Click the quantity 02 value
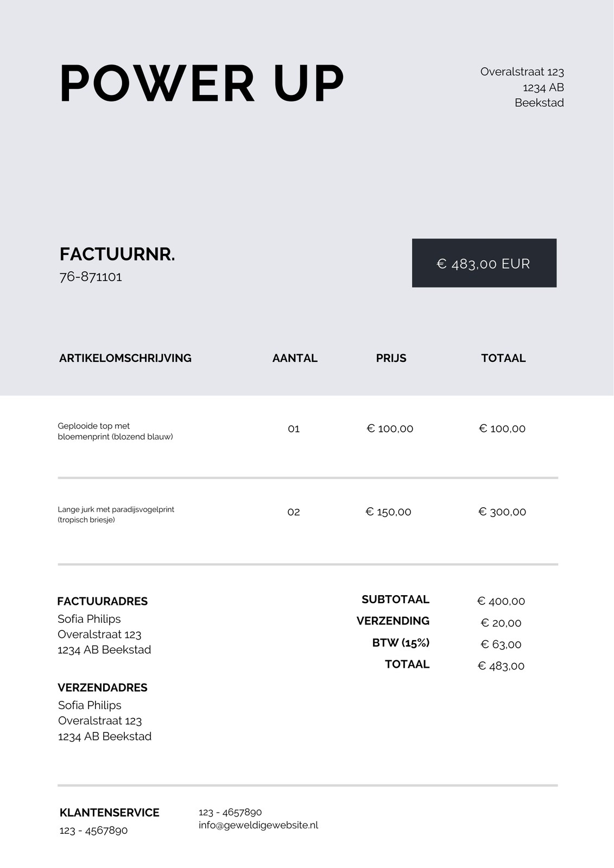Image resolution: width=614 pixels, height=868 pixels. [x=294, y=512]
